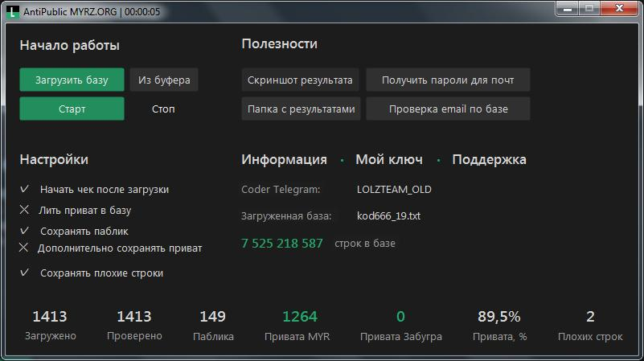The height and width of the screenshot is (361, 644).
Task: Switch to the Поддержка tab
Action: pyautogui.click(x=489, y=159)
